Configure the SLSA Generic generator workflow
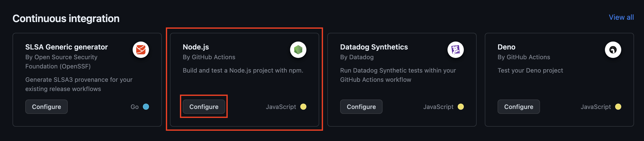 tap(47, 107)
